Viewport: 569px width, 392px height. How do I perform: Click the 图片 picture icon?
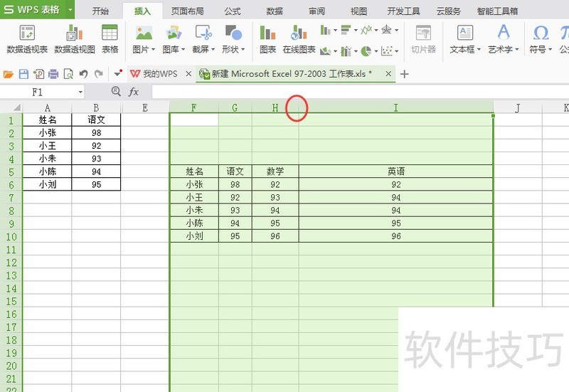(x=144, y=33)
